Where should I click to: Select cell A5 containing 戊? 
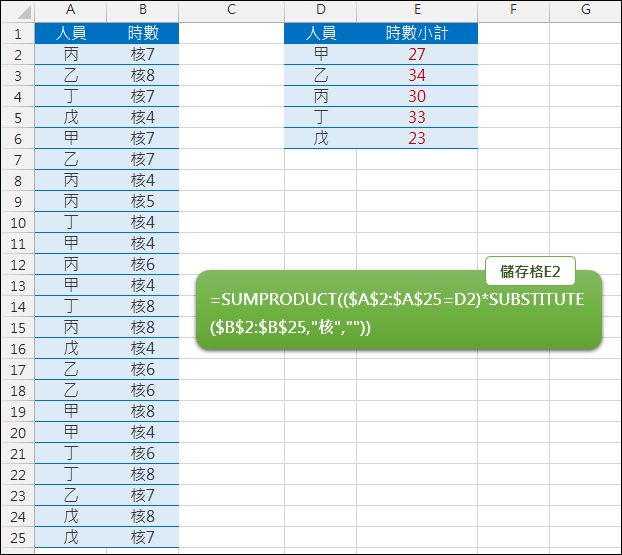click(x=71, y=117)
